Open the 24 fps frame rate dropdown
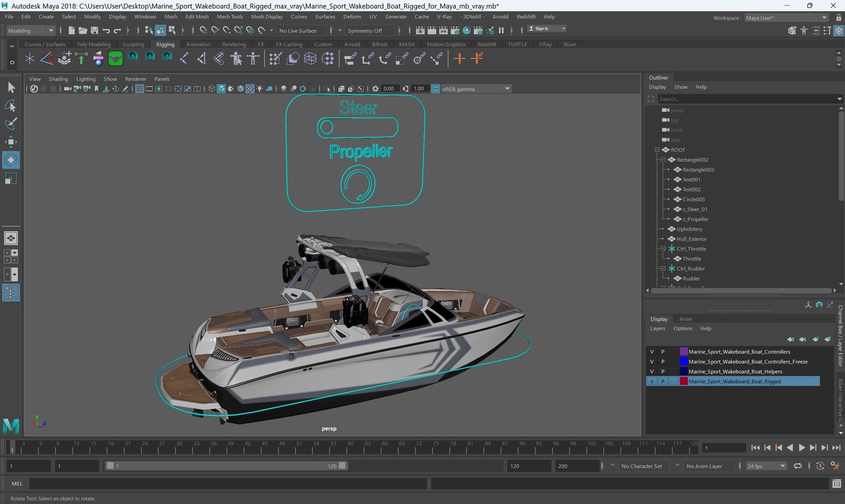The width and height of the screenshot is (845, 504). point(766,466)
